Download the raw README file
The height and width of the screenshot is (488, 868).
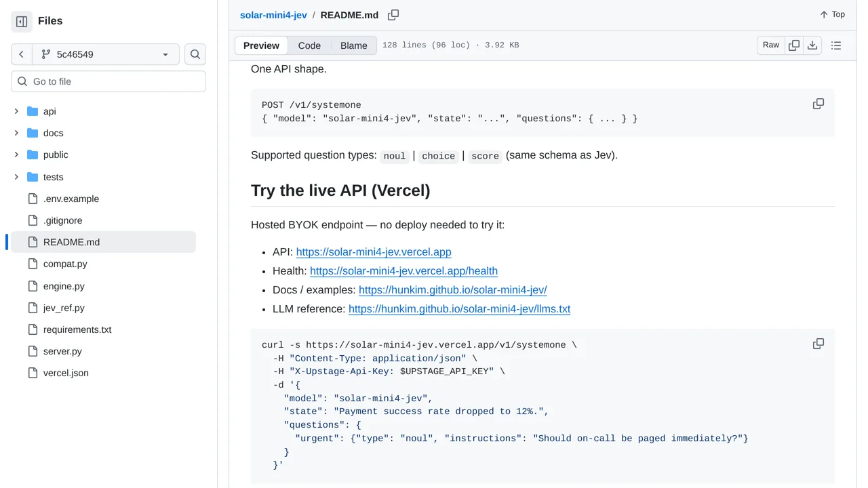[x=812, y=45]
